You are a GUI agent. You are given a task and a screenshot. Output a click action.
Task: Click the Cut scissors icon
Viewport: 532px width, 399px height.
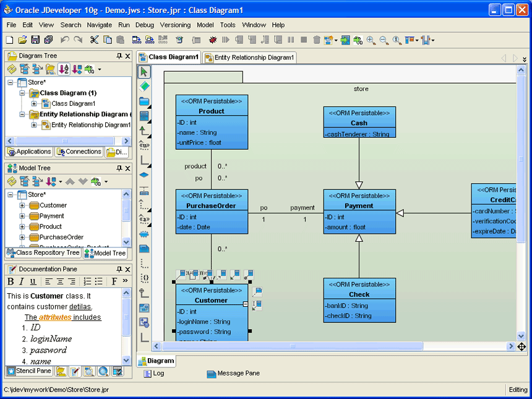(x=94, y=40)
